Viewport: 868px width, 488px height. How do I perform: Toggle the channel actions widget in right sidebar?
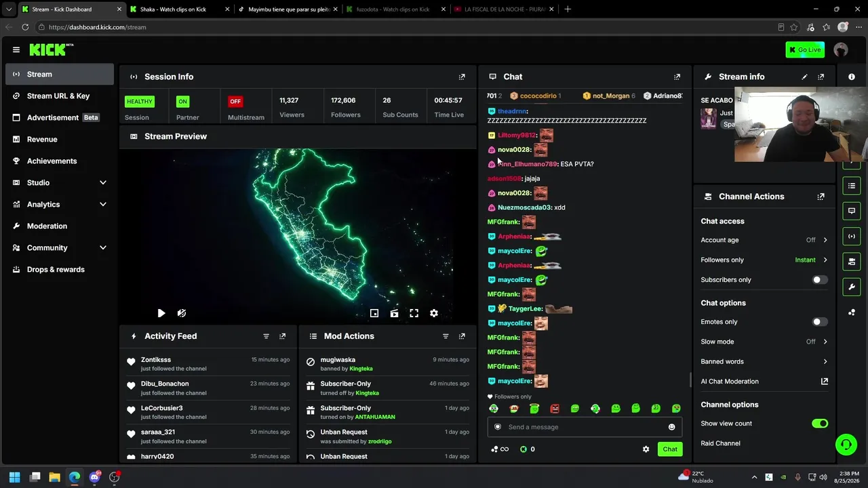tap(852, 262)
